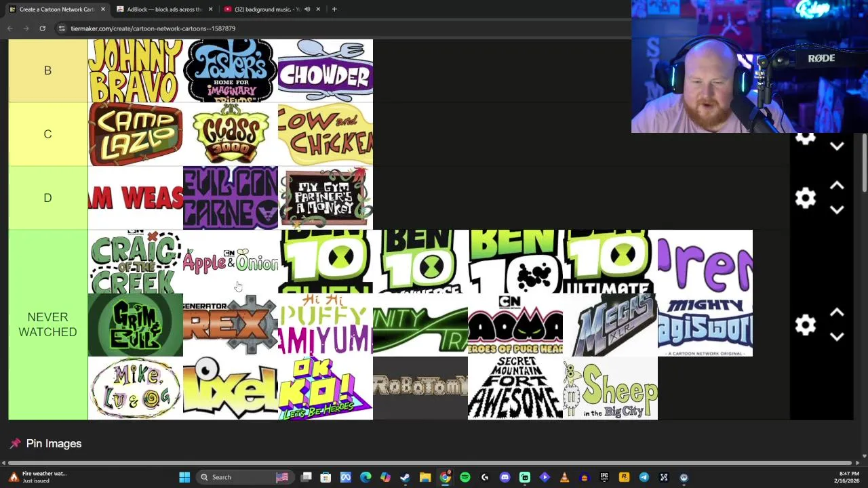
Task: Select My Gym Partner's a Monkey logo
Action: [x=325, y=198]
